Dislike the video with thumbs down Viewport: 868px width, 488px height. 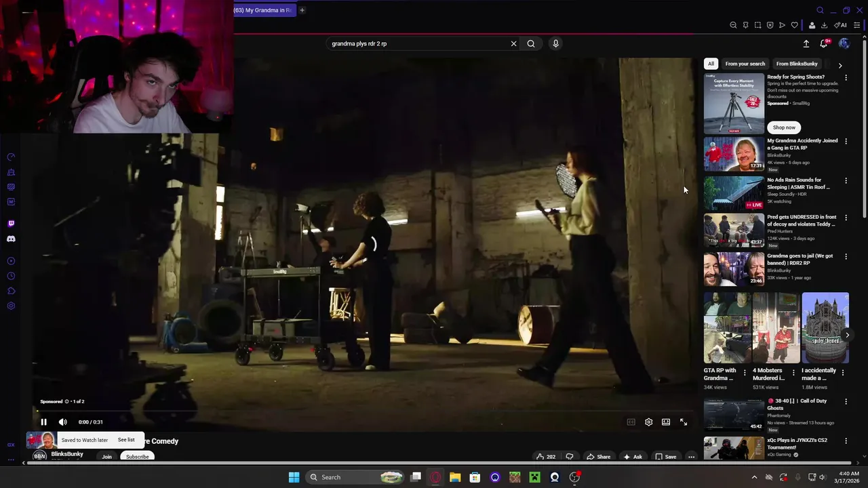[x=570, y=457]
